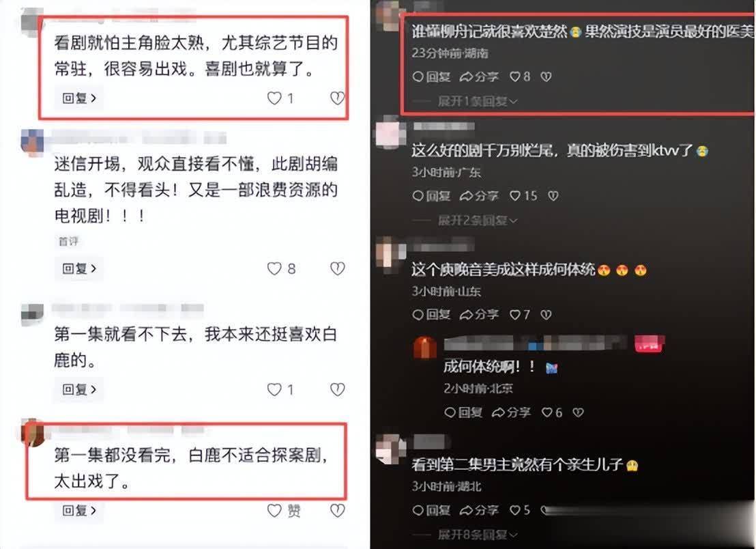Like the 迷信开场 comment with 8 likes
The image size is (756, 549).
[x=274, y=269]
